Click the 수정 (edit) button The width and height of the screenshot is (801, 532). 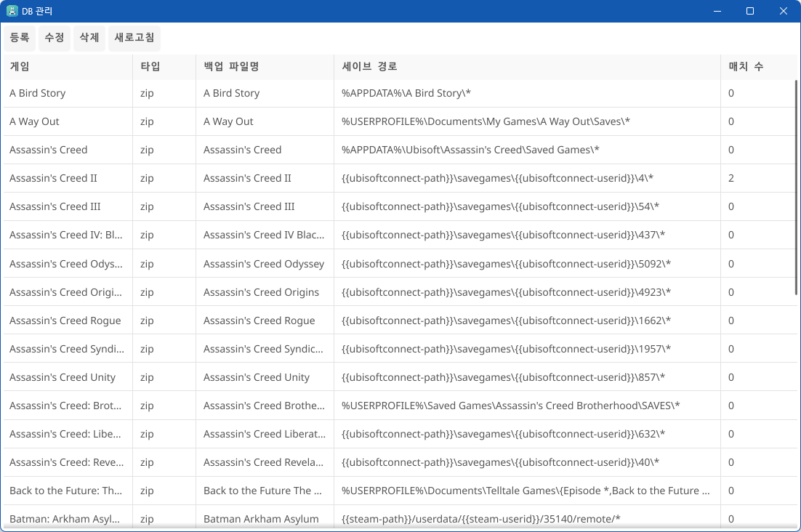pyautogui.click(x=54, y=38)
